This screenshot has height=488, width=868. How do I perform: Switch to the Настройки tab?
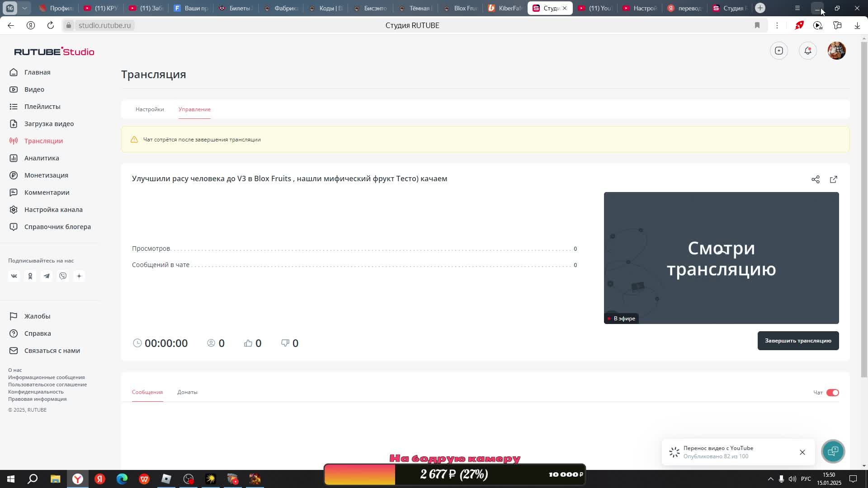[150, 109]
